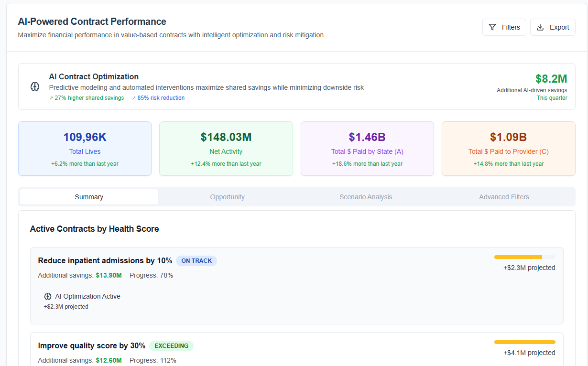Click 'Progress: 78%' text
This screenshot has height=366, width=588.
pyautogui.click(x=151, y=275)
